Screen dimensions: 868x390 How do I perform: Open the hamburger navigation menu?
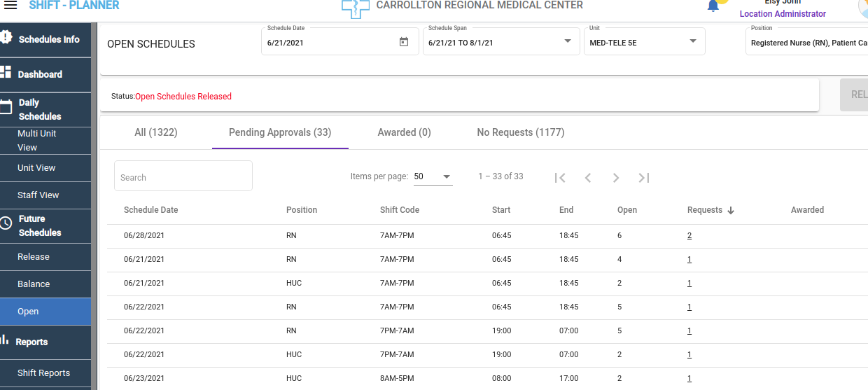[10, 6]
